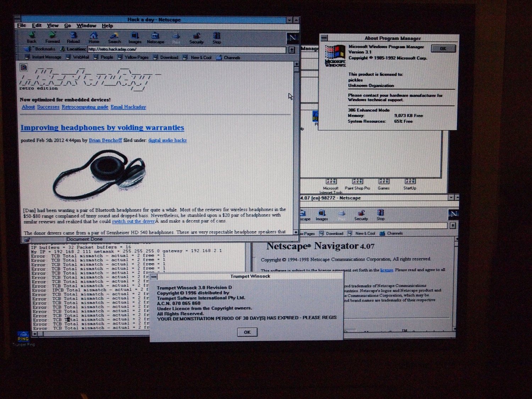Dismiss About Program Manager with OK
This screenshot has width=532, height=399.
point(443,49)
